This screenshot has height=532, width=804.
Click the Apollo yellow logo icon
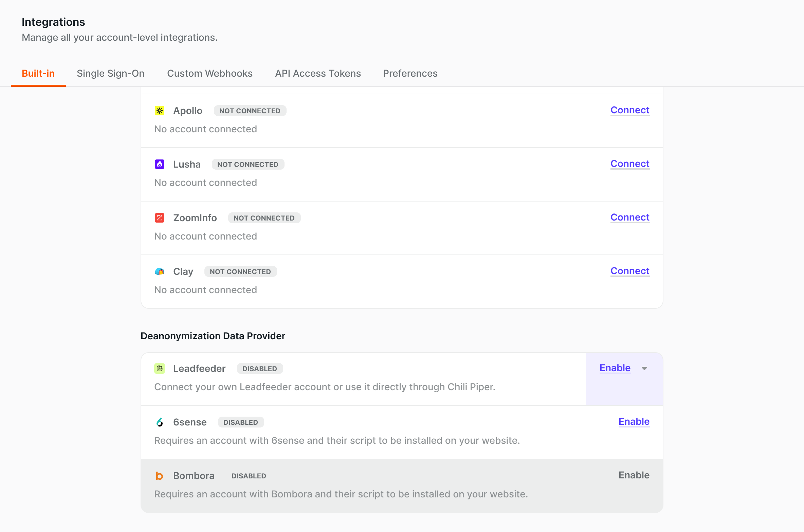160,111
